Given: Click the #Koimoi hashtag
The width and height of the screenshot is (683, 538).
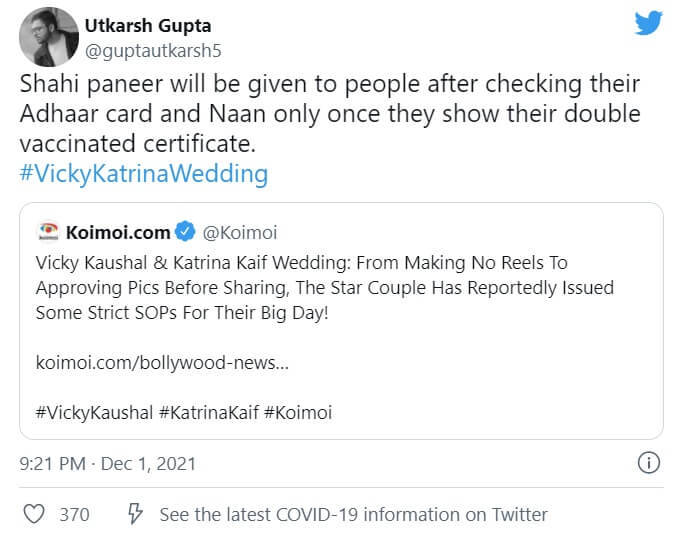Looking at the screenshot, I should coord(298,412).
